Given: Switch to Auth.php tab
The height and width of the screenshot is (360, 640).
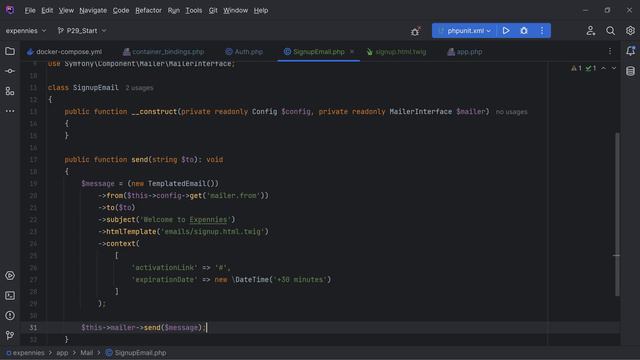Looking at the screenshot, I should [x=244, y=52].
